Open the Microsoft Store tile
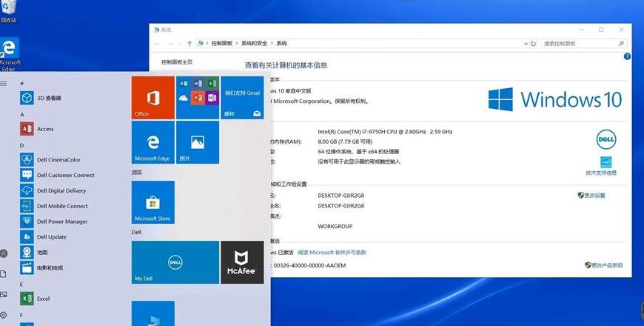 tap(152, 202)
